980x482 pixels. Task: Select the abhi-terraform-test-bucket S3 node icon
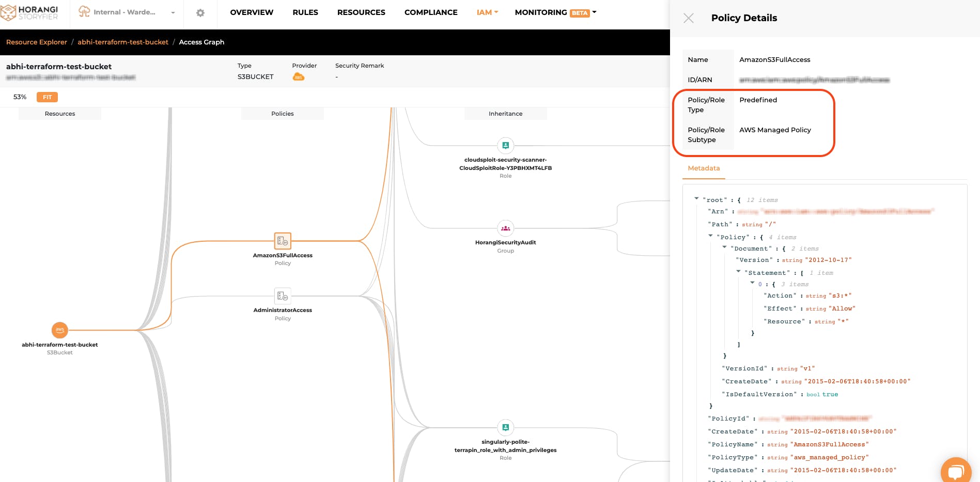click(60, 330)
